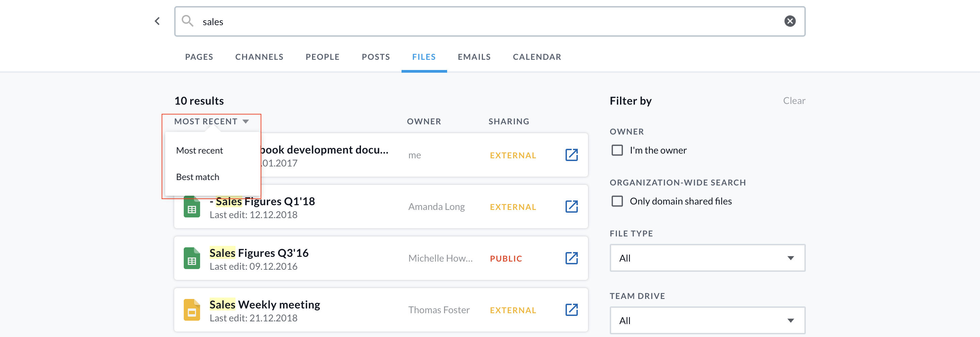
Task: Open external link for Sales Figures Q1'18
Action: 571,207
